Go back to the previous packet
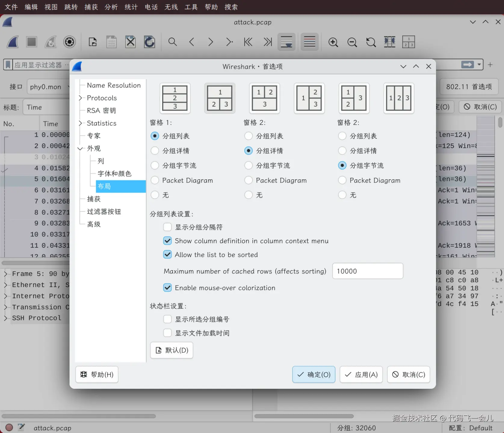 (x=191, y=42)
